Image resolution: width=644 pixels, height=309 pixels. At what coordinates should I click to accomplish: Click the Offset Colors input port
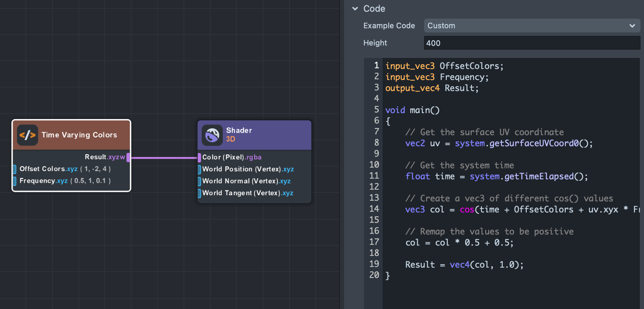(x=14, y=169)
